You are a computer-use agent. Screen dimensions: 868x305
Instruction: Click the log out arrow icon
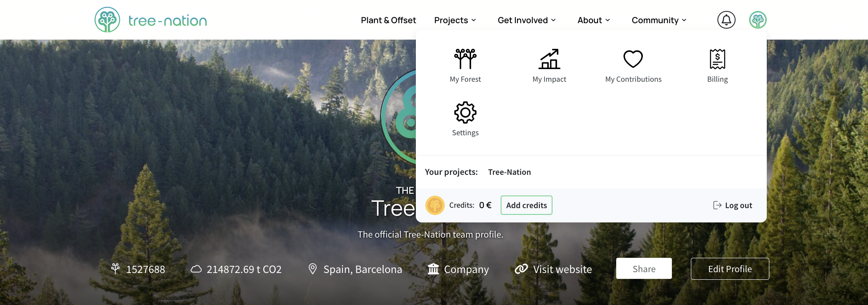click(717, 205)
